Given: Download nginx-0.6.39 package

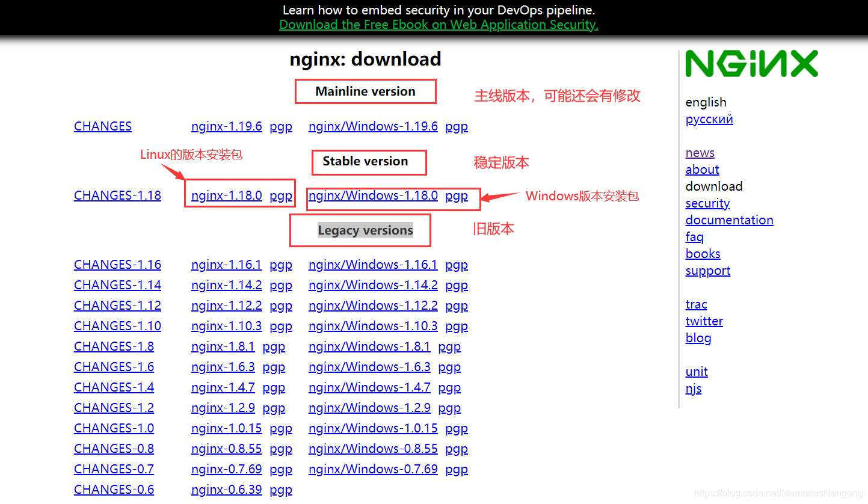Looking at the screenshot, I should (x=227, y=490).
